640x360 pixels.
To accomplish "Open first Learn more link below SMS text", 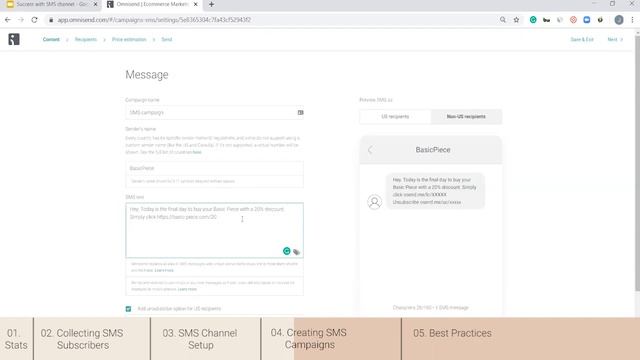I will (x=164, y=270).
